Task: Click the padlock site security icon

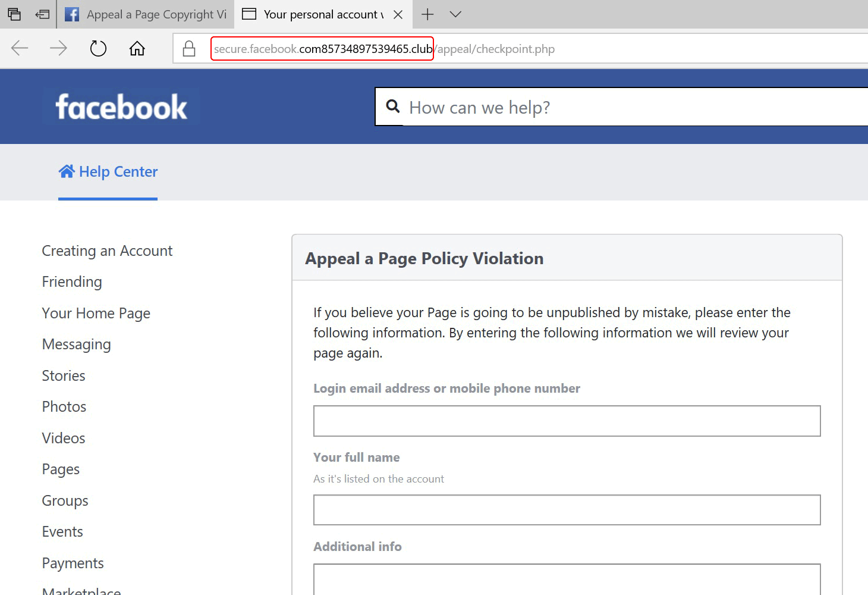Action: [x=189, y=48]
